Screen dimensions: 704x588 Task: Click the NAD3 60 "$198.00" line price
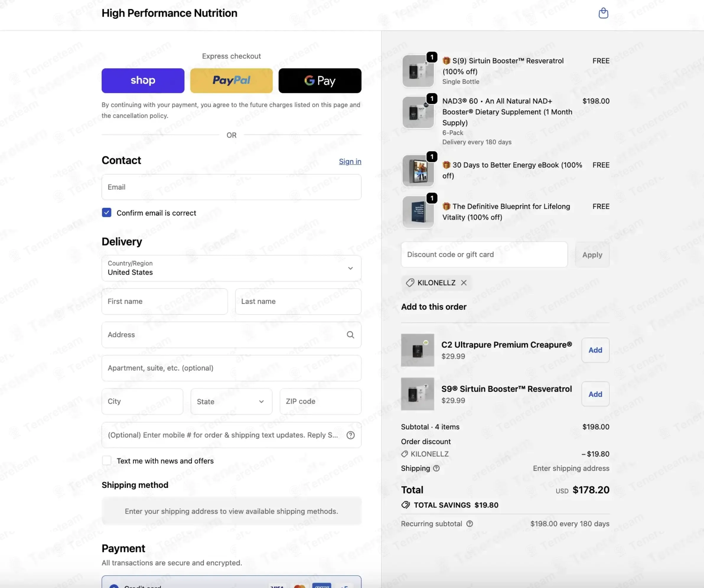click(x=596, y=101)
